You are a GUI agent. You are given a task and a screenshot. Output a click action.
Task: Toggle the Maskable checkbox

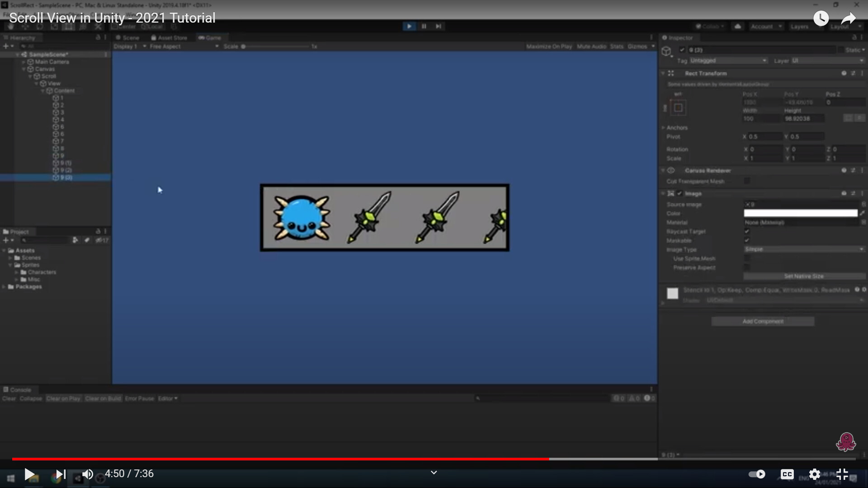[747, 240]
